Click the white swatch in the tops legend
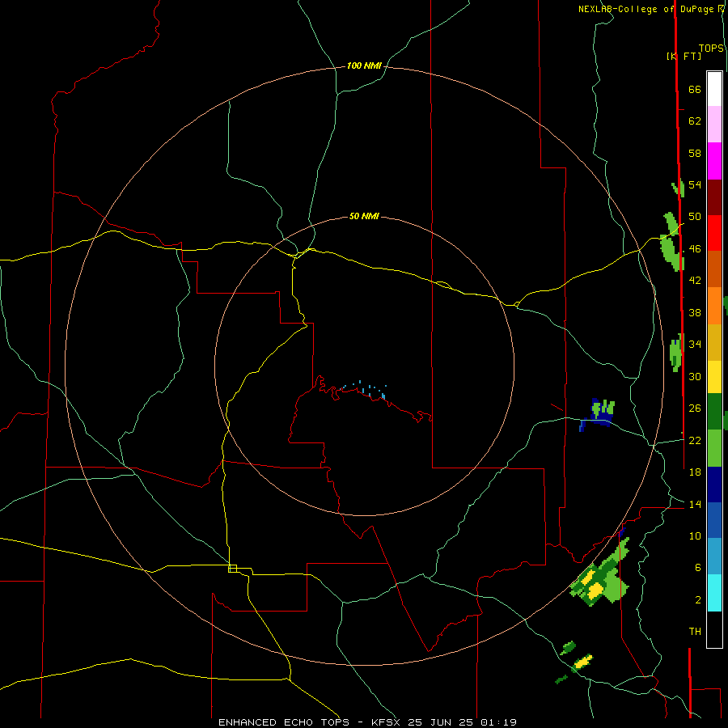Image resolution: width=728 pixels, height=728 pixels. [714, 89]
